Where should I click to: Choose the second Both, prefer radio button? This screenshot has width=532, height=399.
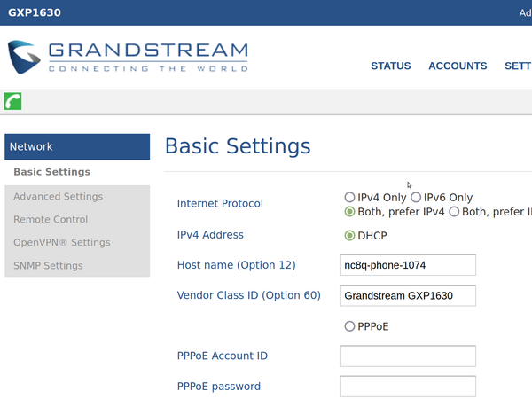pyautogui.click(x=454, y=212)
